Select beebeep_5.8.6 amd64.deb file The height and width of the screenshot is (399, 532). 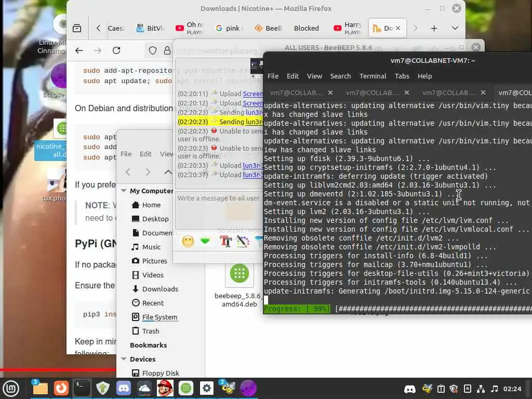(239, 285)
